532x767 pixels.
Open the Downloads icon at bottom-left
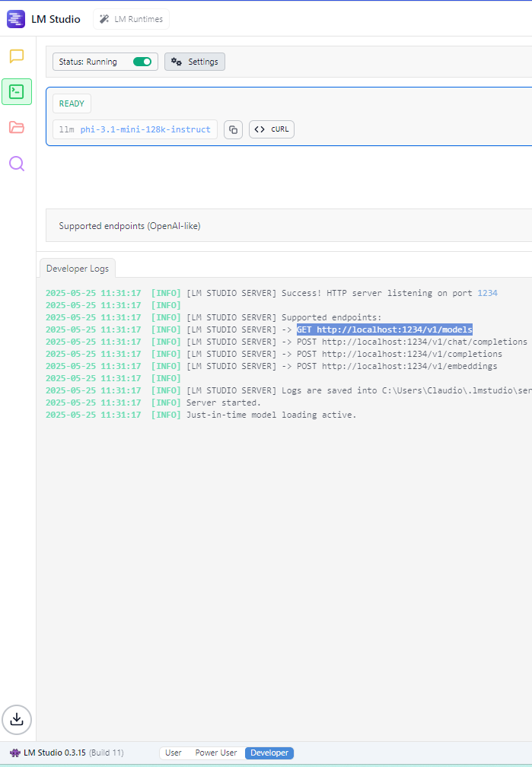point(17,720)
